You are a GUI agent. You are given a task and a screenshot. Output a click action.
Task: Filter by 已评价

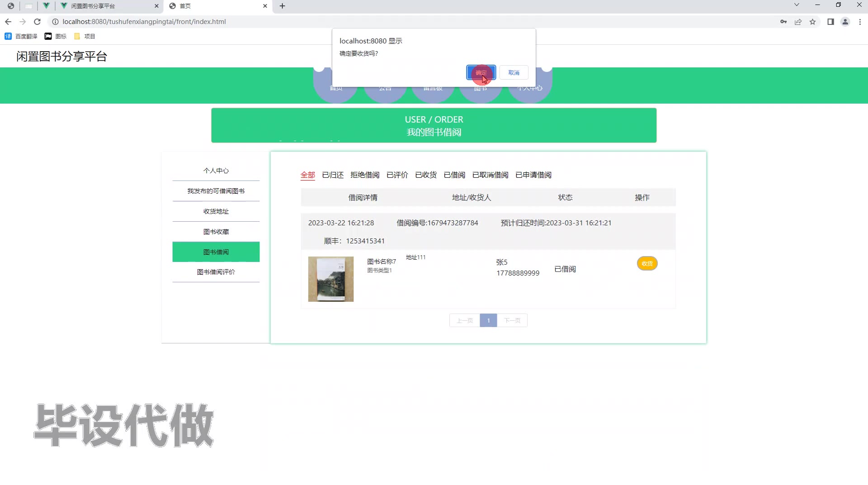click(397, 175)
